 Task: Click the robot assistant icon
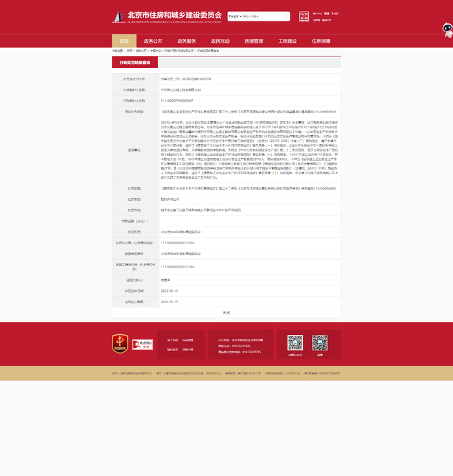(x=448, y=30)
